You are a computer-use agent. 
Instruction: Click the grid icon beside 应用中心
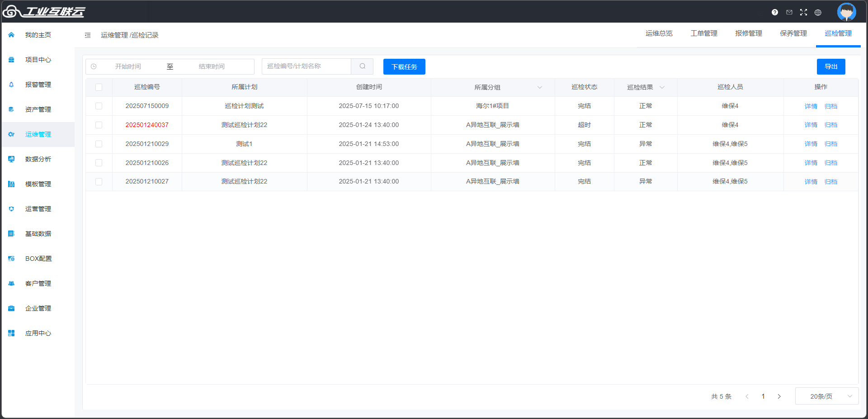point(11,333)
